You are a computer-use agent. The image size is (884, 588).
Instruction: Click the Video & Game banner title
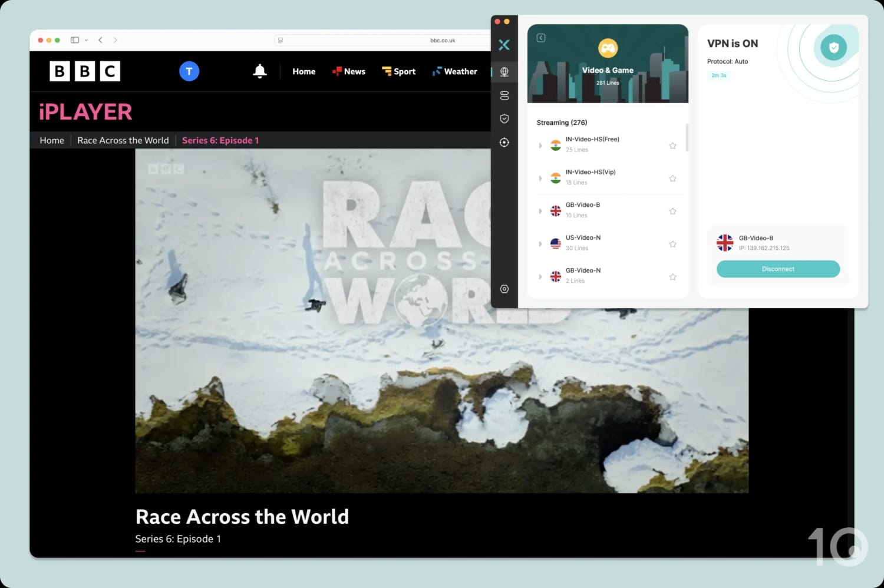pos(608,70)
